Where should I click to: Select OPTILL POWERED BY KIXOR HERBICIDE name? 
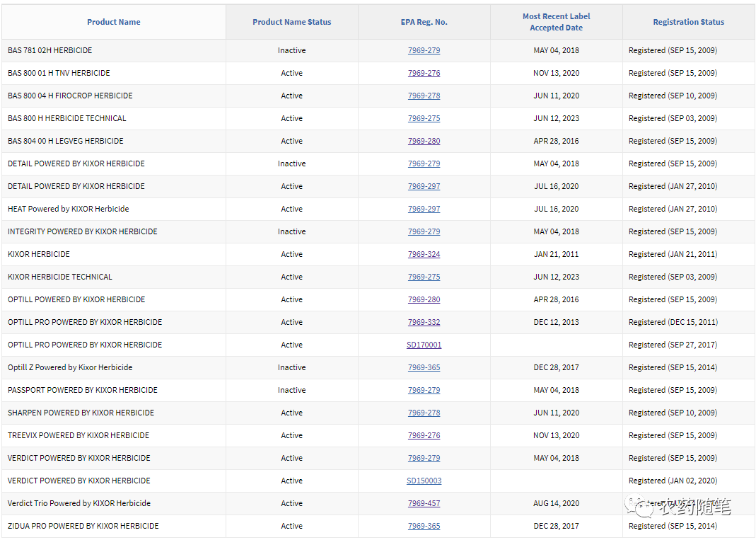click(76, 299)
